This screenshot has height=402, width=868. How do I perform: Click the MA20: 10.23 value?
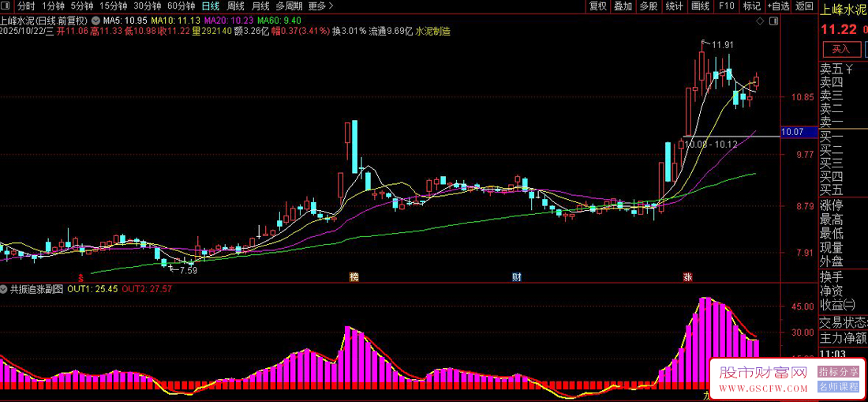coord(228,21)
